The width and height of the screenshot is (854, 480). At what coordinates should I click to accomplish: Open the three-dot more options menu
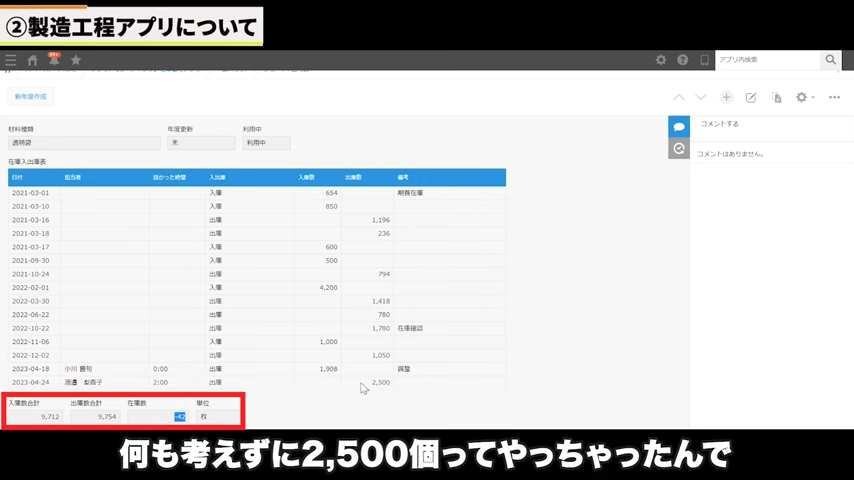click(x=834, y=98)
